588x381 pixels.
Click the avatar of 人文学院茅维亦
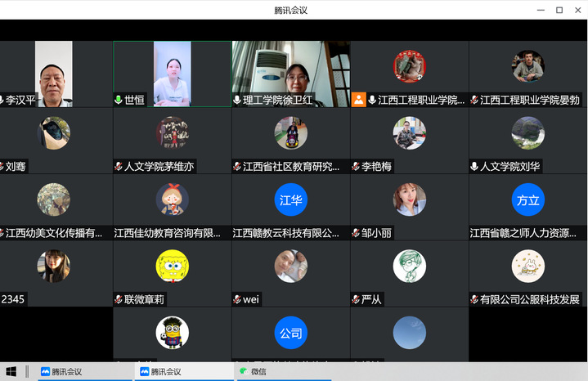click(x=172, y=132)
